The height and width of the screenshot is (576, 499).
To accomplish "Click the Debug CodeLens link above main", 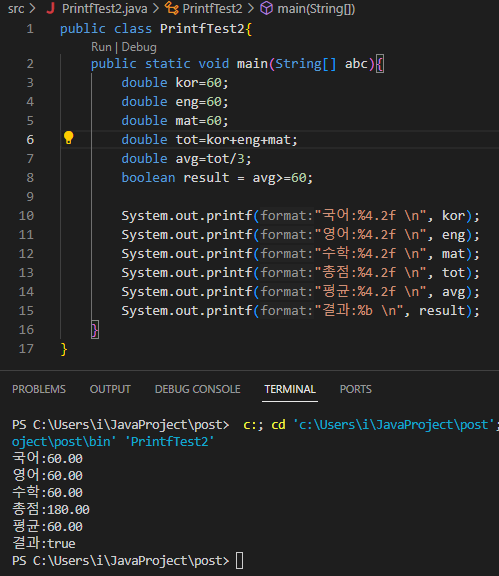I will point(139,47).
